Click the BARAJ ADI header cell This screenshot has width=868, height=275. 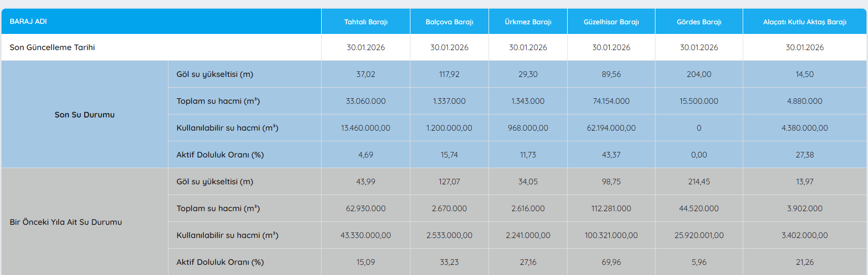(28, 21)
